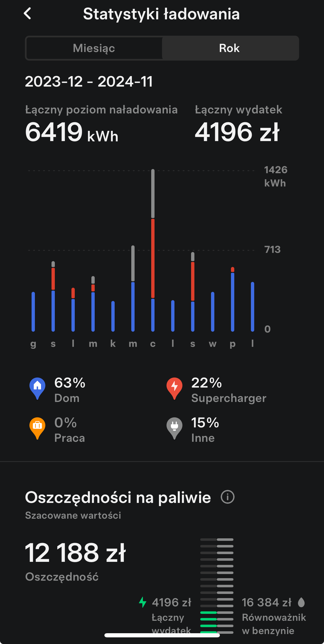Select the bar labeled p
The image size is (324, 644).
coord(233,299)
